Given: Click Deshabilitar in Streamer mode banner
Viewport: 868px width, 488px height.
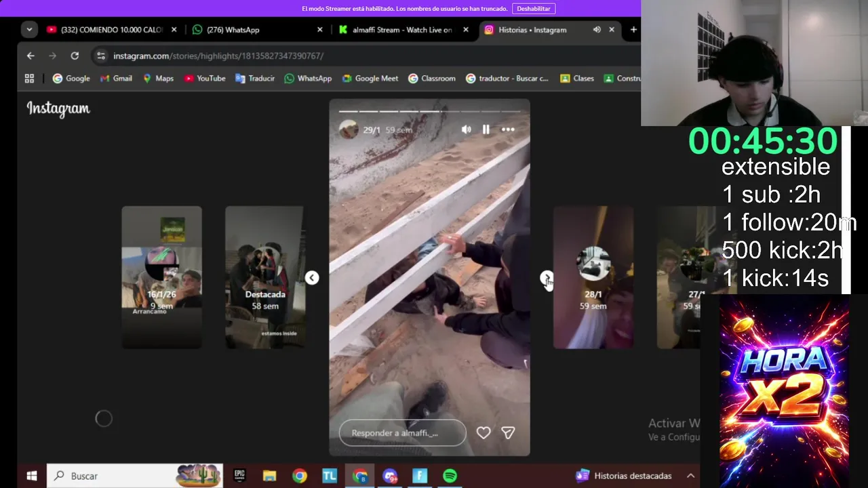Looking at the screenshot, I should click(534, 9).
